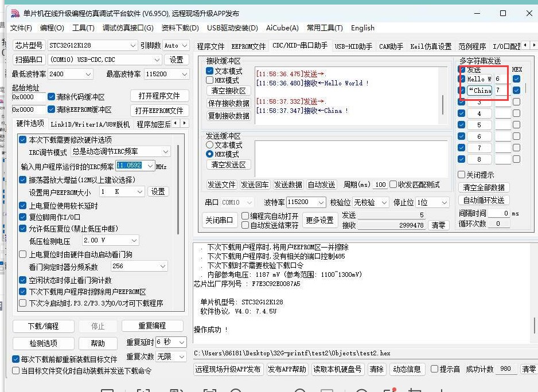Image resolution: width=538 pixels, height=392 pixels.
Task: Switch language via English menu
Action: tap(362, 28)
